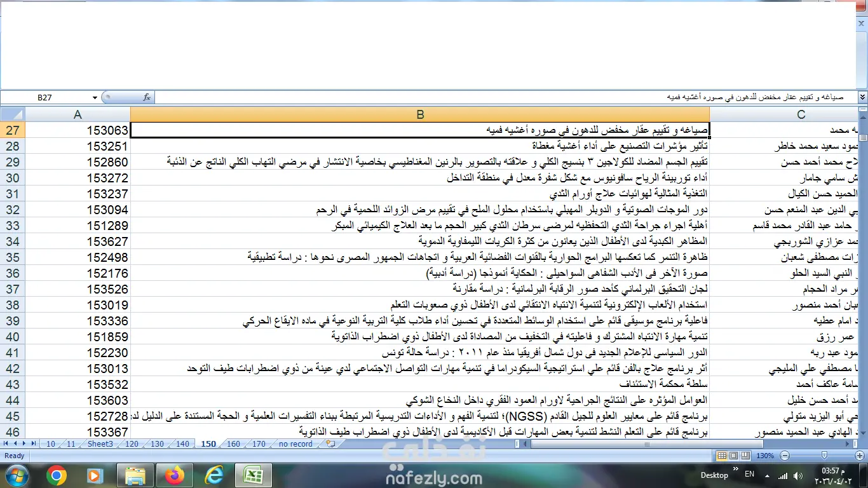Screen dimensions: 868x488
Task: Open Firefox from the taskbar
Action: 174,475
